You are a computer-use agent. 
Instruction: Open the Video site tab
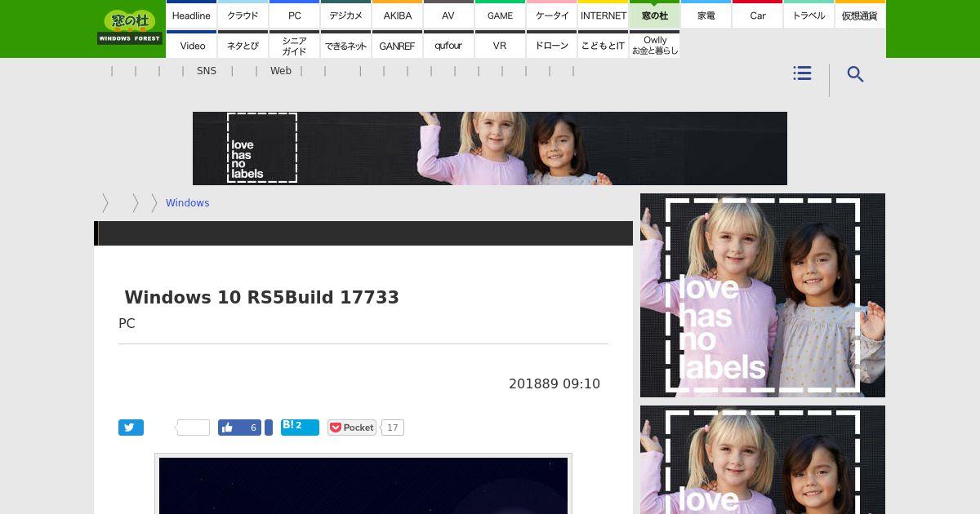click(x=191, y=45)
